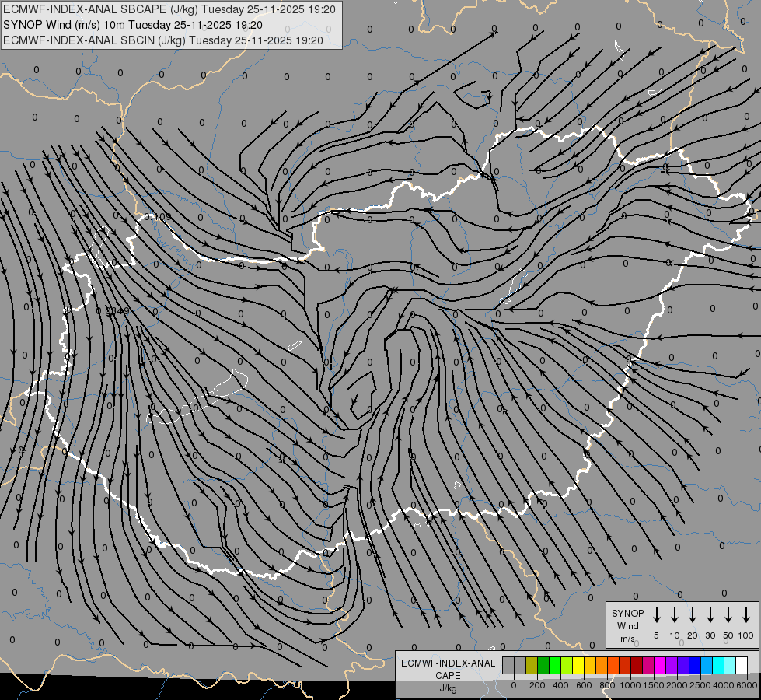Pick the olive CAPE legend swatch

532,665
